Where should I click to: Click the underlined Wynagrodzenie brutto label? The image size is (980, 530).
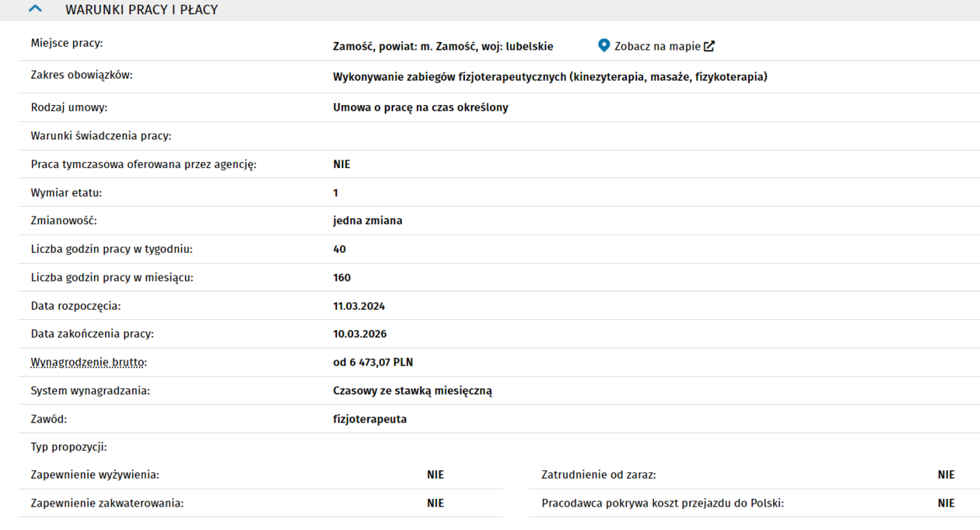coord(89,362)
